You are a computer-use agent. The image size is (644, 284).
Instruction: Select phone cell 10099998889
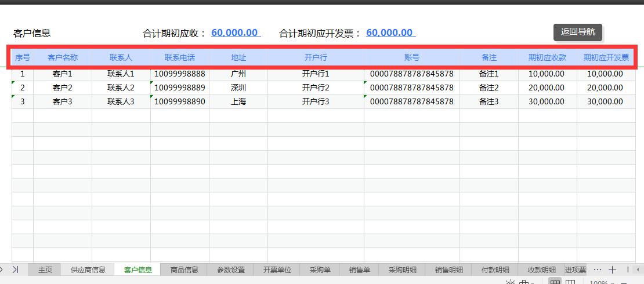pyautogui.click(x=180, y=88)
